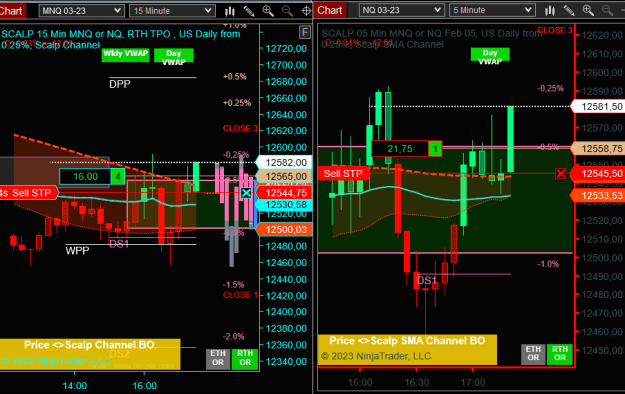Click 16:30 time label on right axis
This screenshot has width=625, height=394.
tap(417, 382)
